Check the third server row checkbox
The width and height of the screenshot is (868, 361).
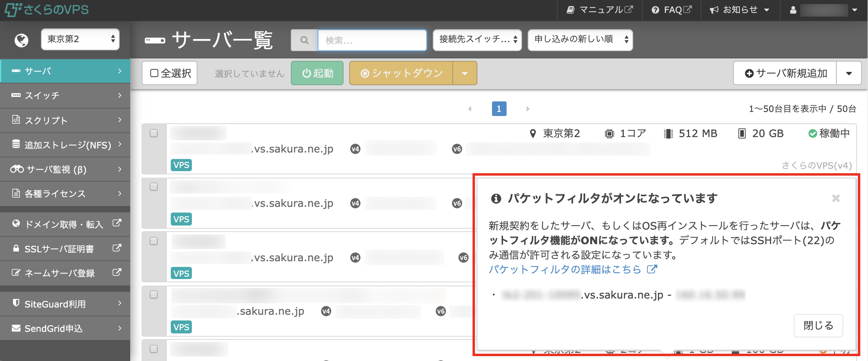[154, 241]
